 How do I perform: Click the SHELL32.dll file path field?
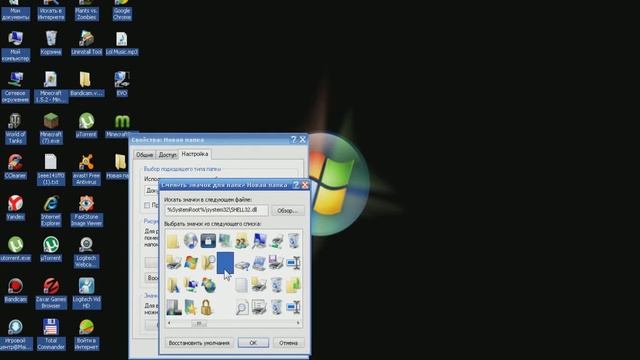tap(216, 210)
